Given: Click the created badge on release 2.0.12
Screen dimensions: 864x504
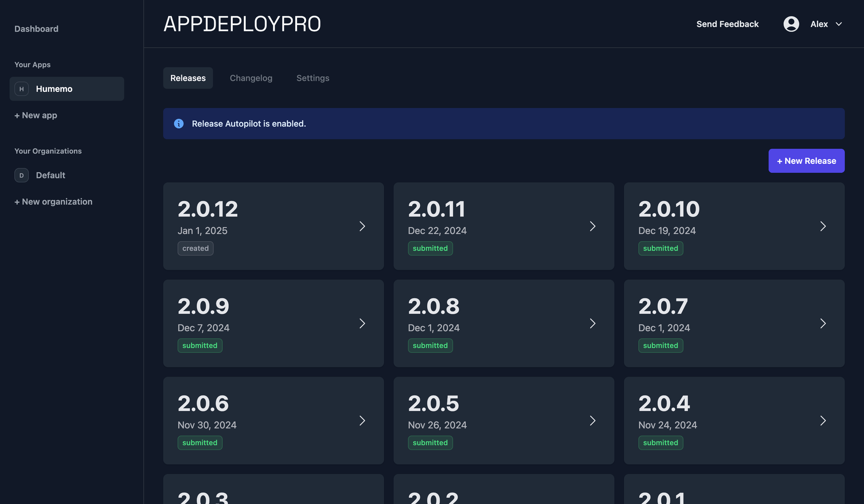Looking at the screenshot, I should pyautogui.click(x=195, y=248).
